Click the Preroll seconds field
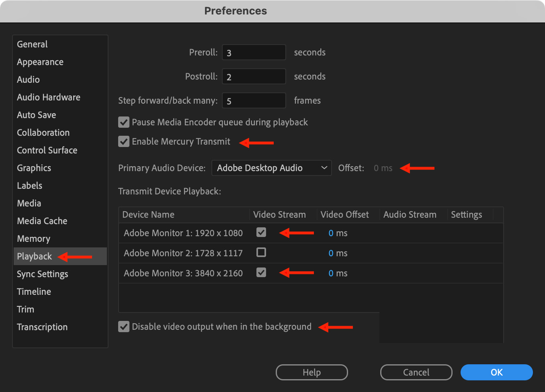Viewport: 545px width, 392px height. 254,53
